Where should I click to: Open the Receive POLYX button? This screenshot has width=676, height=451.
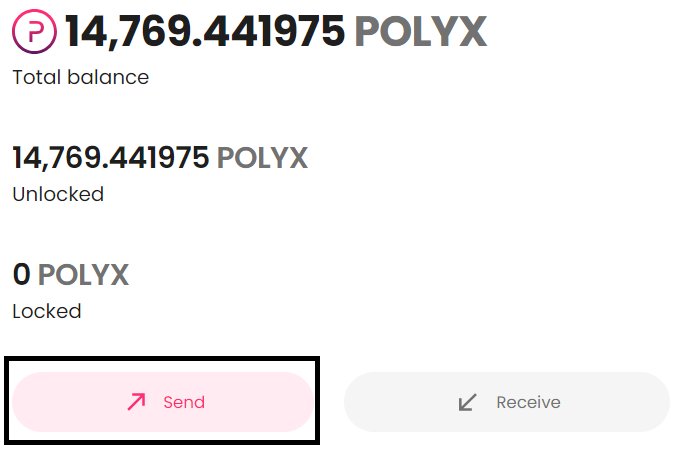(x=507, y=402)
